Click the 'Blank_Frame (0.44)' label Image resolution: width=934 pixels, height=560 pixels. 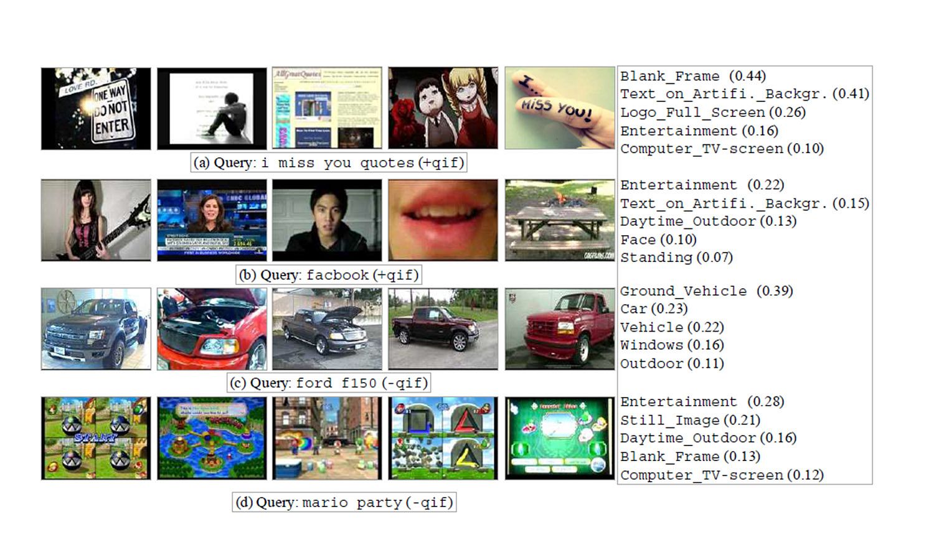(x=693, y=76)
